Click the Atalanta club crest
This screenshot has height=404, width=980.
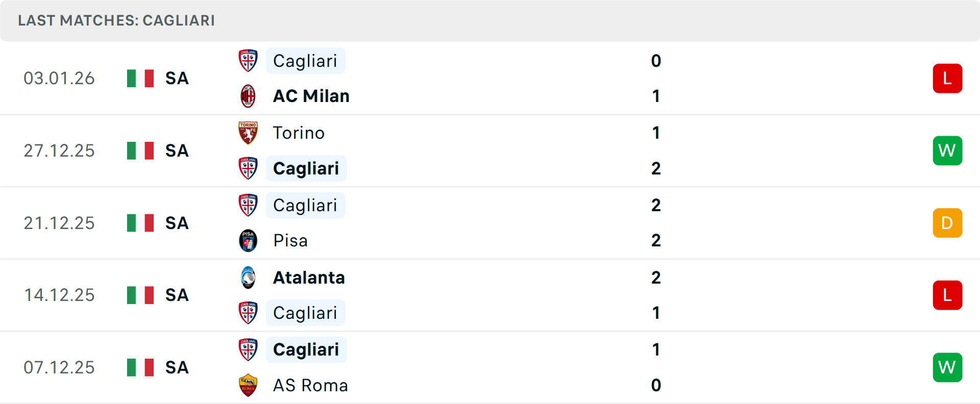pyautogui.click(x=248, y=277)
